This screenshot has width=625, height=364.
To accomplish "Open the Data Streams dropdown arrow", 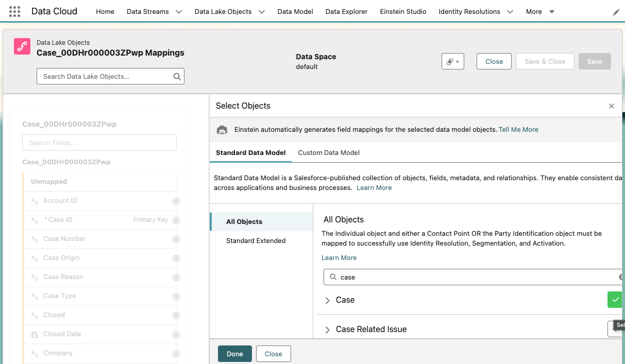I will tap(179, 12).
